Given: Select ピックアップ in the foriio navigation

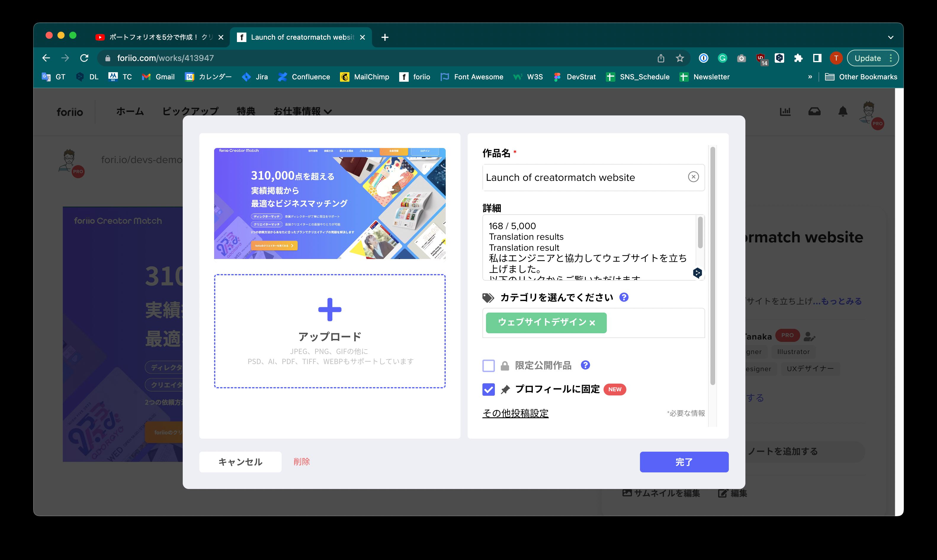Looking at the screenshot, I should [190, 111].
